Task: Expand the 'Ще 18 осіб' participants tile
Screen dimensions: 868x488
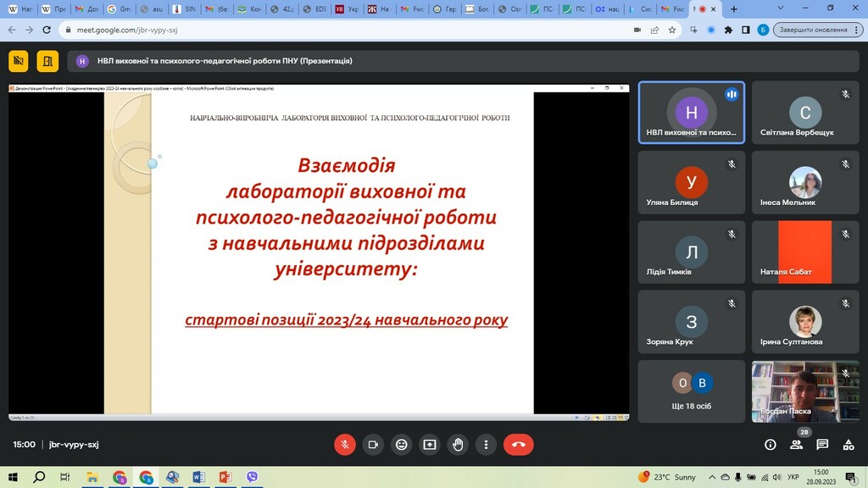Action: pyautogui.click(x=691, y=391)
